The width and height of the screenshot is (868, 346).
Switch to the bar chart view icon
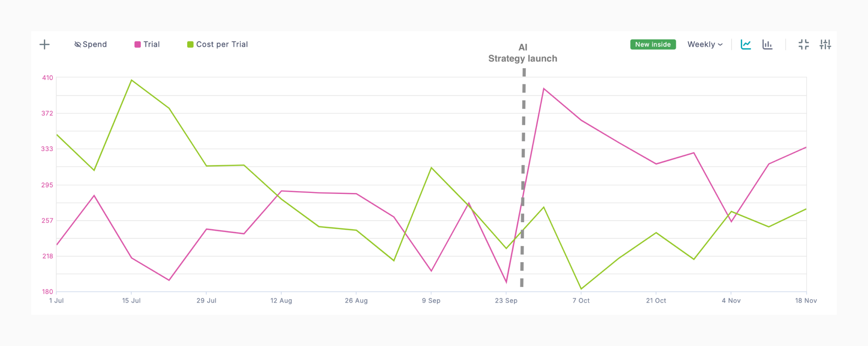click(768, 44)
